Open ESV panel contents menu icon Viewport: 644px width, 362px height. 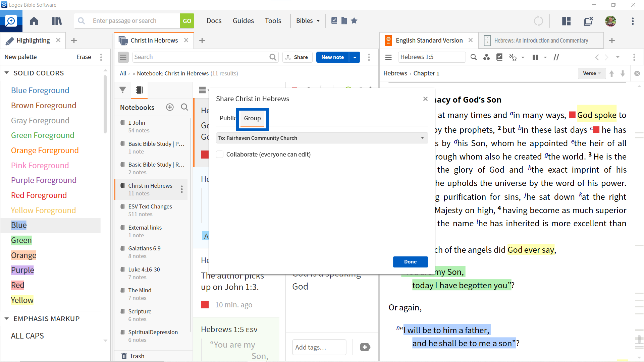pos(388,57)
